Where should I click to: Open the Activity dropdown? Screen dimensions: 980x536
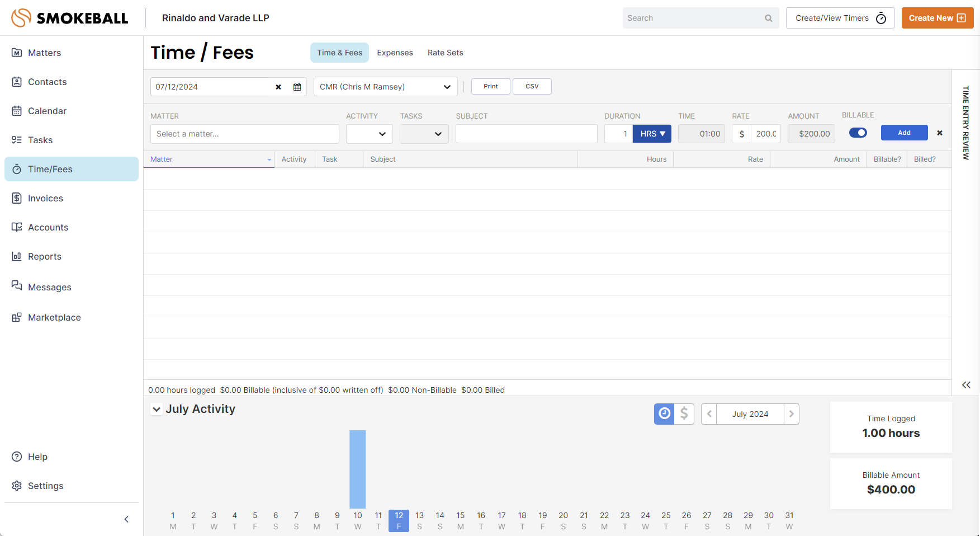pyautogui.click(x=370, y=134)
